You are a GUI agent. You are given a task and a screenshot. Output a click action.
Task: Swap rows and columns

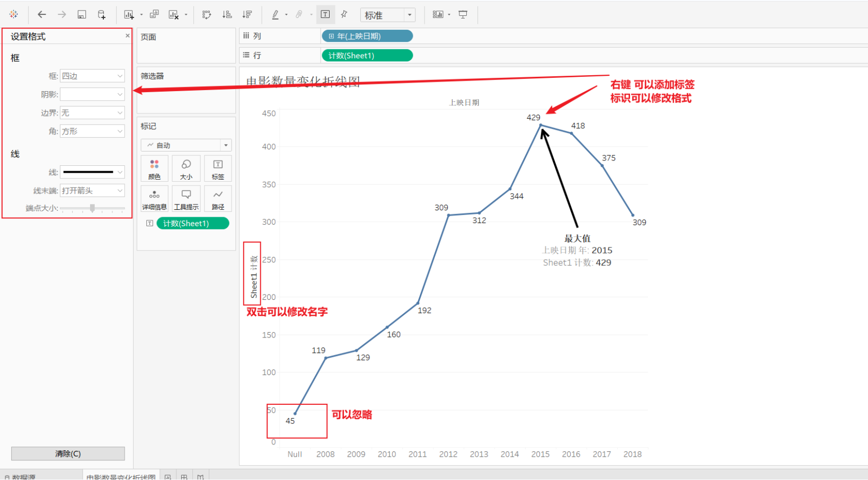coord(207,14)
